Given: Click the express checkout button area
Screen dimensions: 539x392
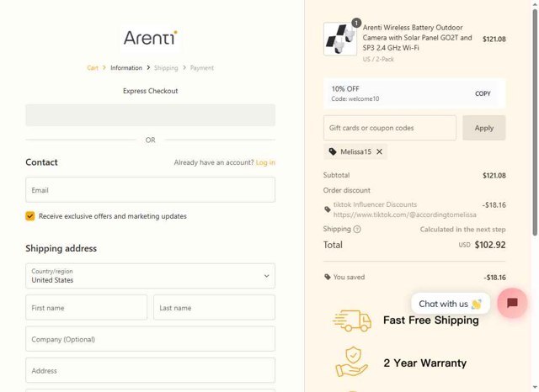Looking at the screenshot, I should tap(150, 115).
